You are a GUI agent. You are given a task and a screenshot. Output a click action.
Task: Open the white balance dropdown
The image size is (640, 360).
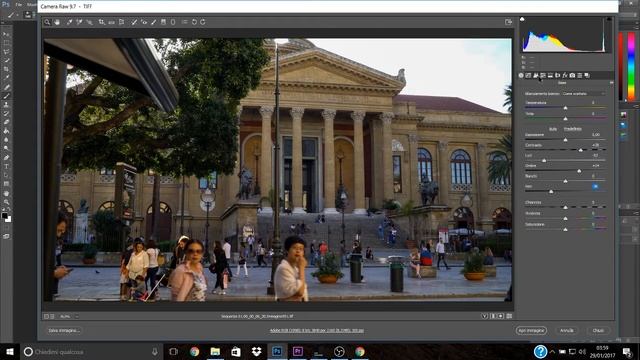[584, 94]
